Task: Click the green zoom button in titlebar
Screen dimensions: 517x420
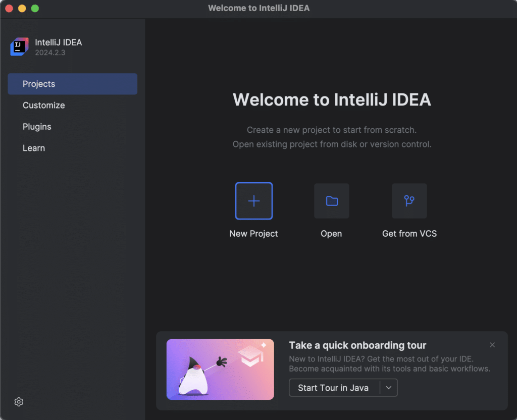Action: click(34, 8)
